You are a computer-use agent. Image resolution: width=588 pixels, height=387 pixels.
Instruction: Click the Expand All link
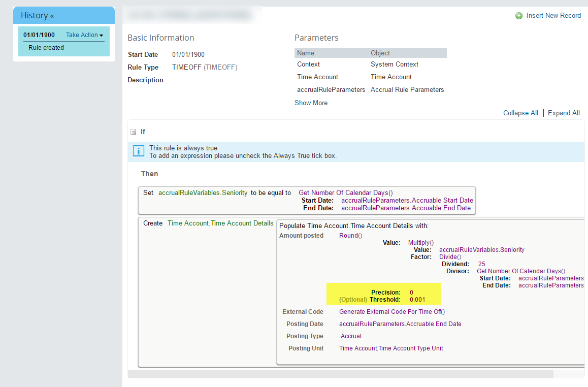point(564,113)
